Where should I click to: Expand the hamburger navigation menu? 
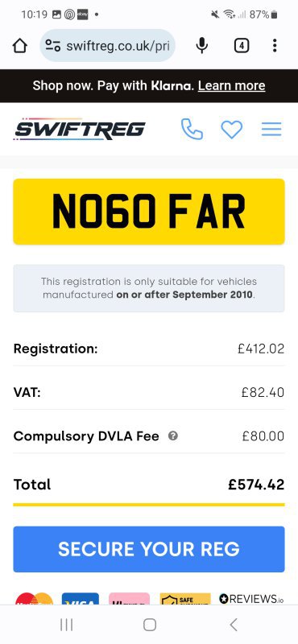point(271,130)
